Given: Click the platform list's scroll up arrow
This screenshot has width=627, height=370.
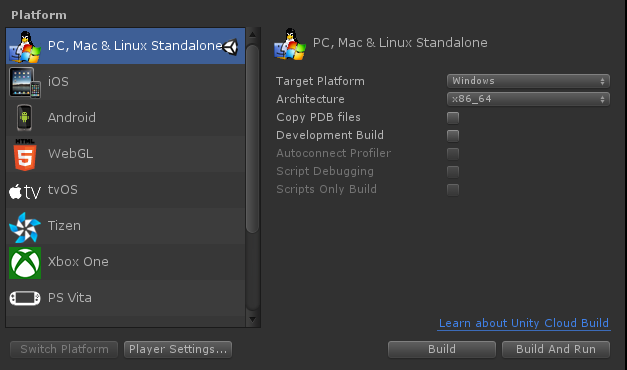Looking at the screenshot, I should [252, 35].
